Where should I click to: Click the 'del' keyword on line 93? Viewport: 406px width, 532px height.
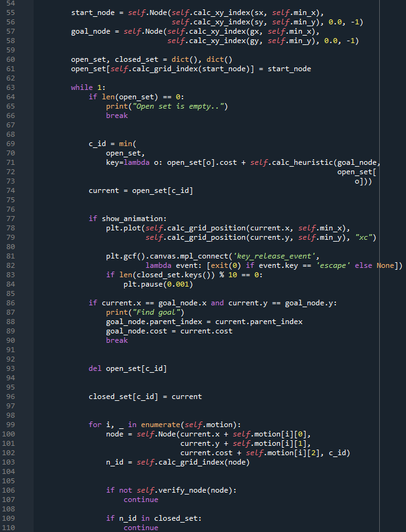coord(95,368)
